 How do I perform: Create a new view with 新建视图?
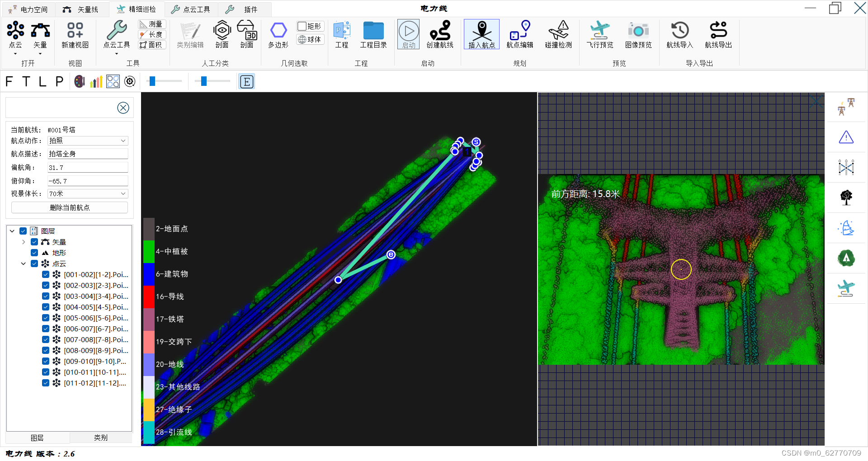[75, 35]
